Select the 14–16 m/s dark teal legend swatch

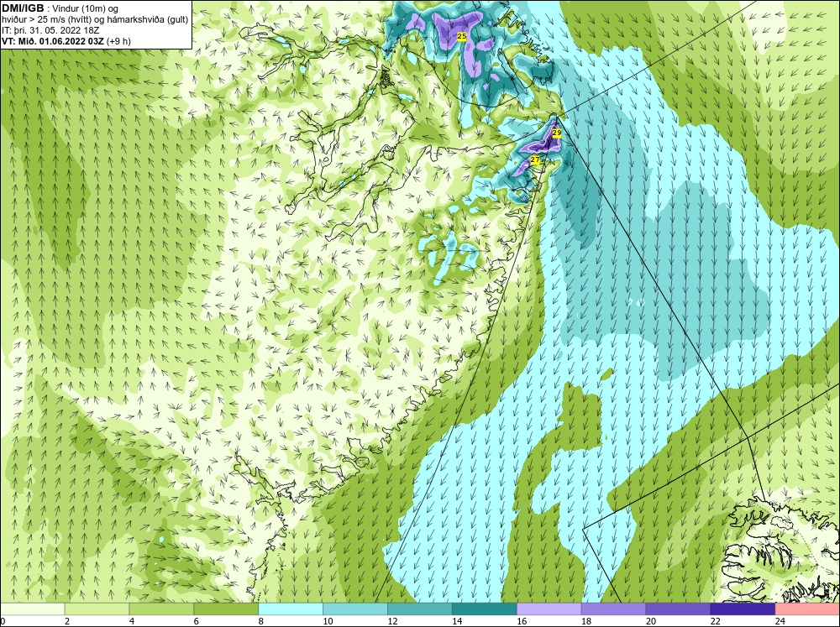pyautogui.click(x=485, y=609)
